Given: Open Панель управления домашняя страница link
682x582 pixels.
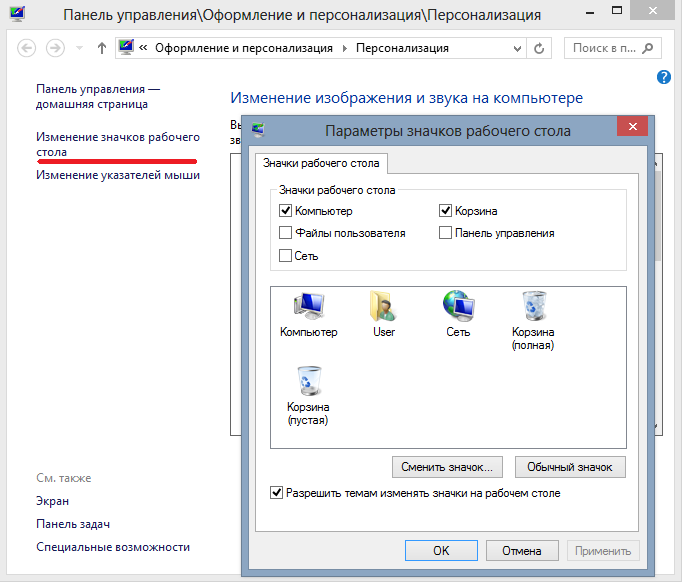Looking at the screenshot, I should pyautogui.click(x=98, y=97).
